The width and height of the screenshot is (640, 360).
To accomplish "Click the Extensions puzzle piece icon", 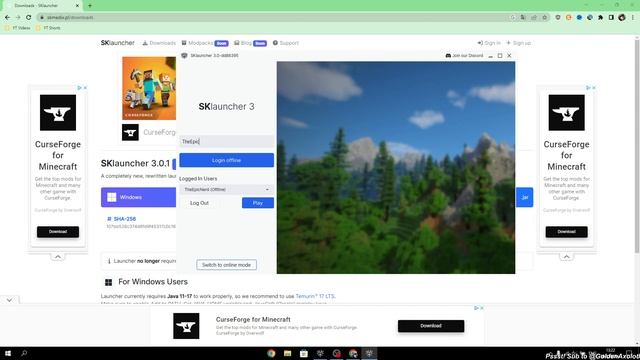I will [600, 18].
